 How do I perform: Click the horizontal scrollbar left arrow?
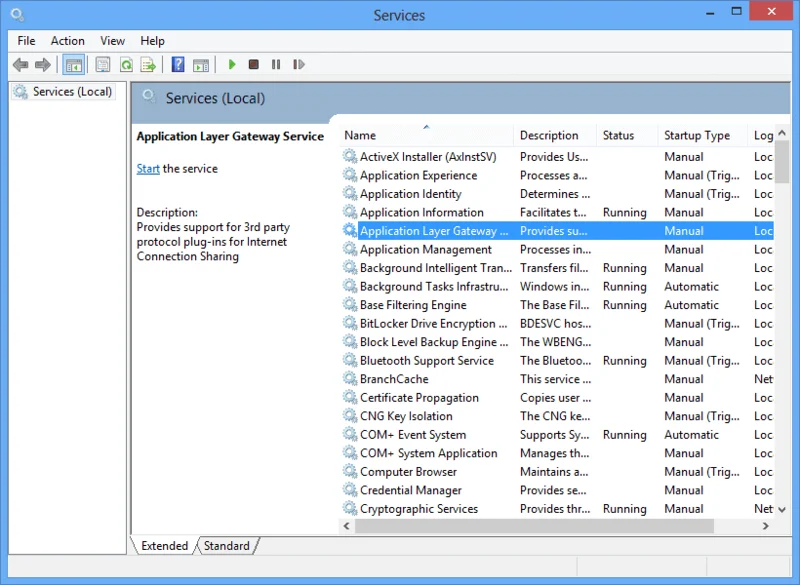[x=347, y=526]
